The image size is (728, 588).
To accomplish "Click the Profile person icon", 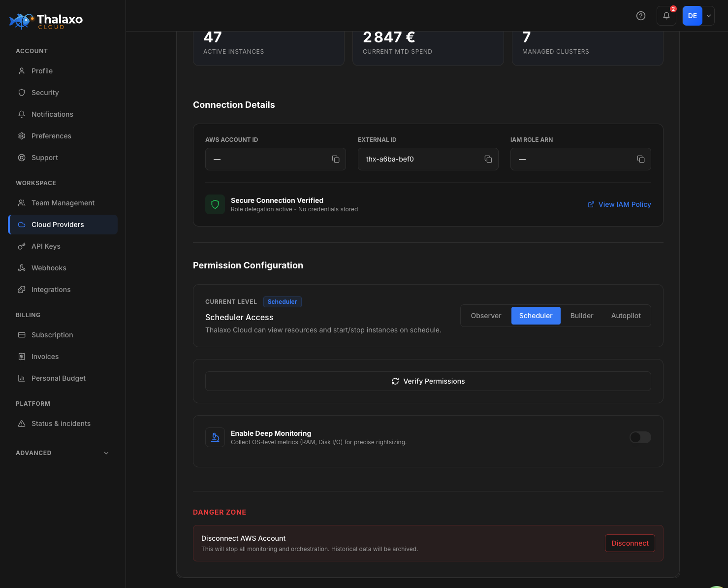I will click(x=22, y=71).
